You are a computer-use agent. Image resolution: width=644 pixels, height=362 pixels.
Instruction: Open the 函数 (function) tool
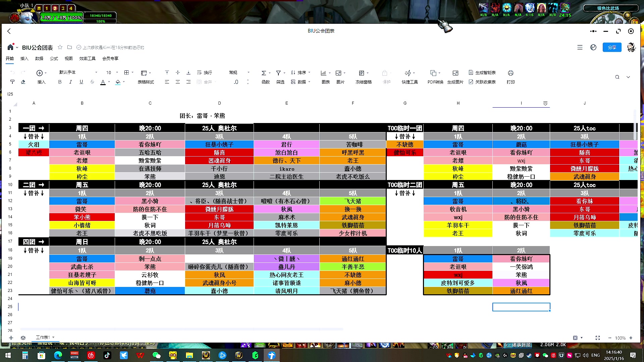(x=265, y=77)
